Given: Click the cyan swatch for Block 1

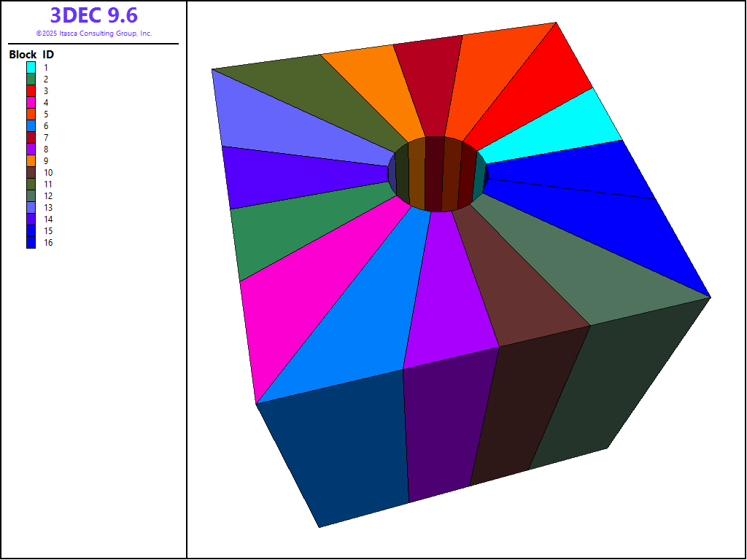Looking at the screenshot, I should pos(31,67).
